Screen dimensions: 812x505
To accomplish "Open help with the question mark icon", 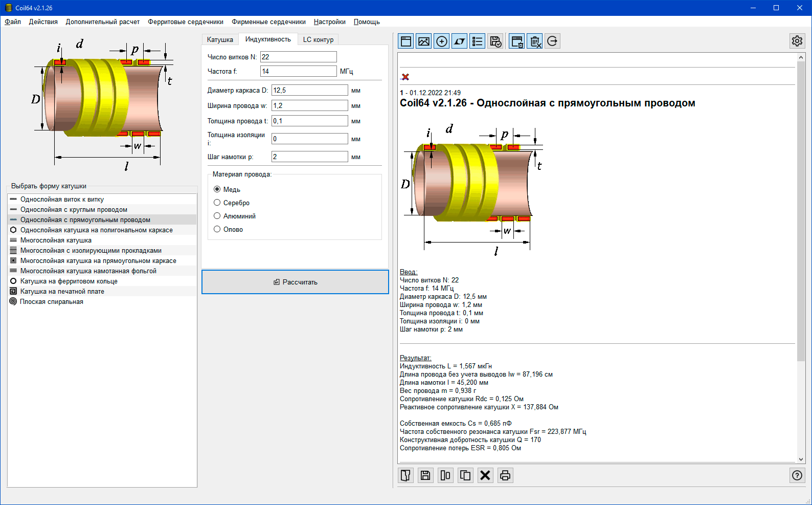I will coord(797,475).
